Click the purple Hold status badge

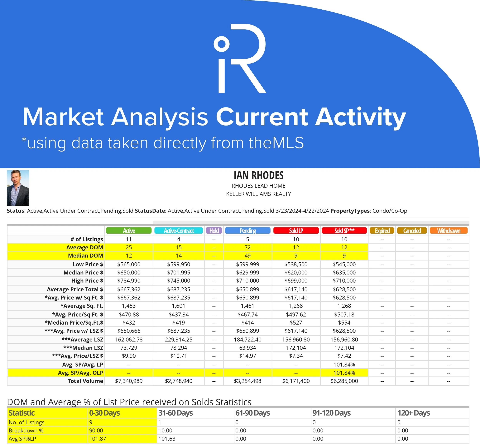(x=214, y=231)
